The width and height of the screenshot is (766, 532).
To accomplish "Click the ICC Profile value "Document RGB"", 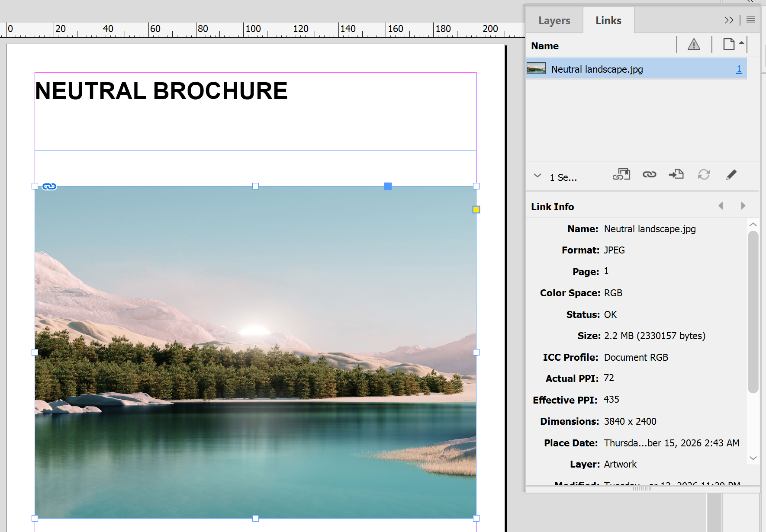I will point(636,357).
